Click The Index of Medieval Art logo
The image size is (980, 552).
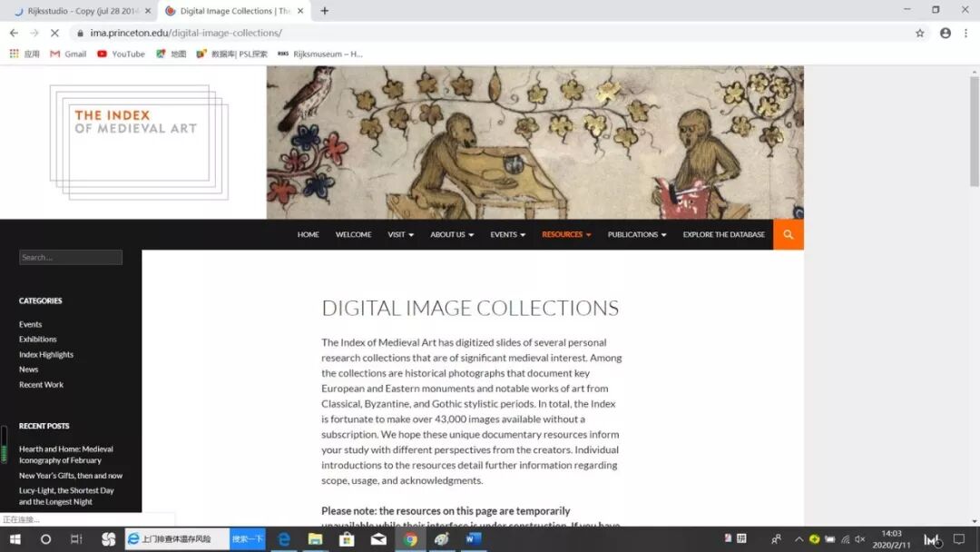[x=139, y=142]
